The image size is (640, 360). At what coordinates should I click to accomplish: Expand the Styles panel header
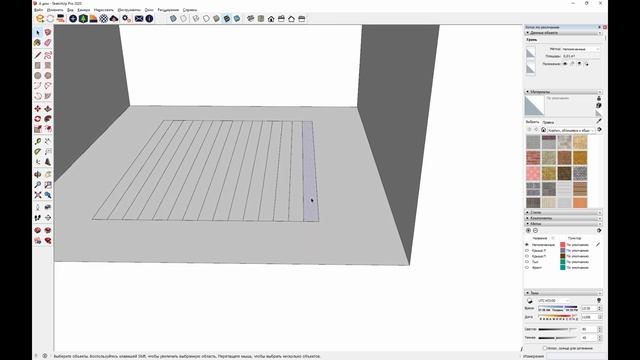pos(563,213)
